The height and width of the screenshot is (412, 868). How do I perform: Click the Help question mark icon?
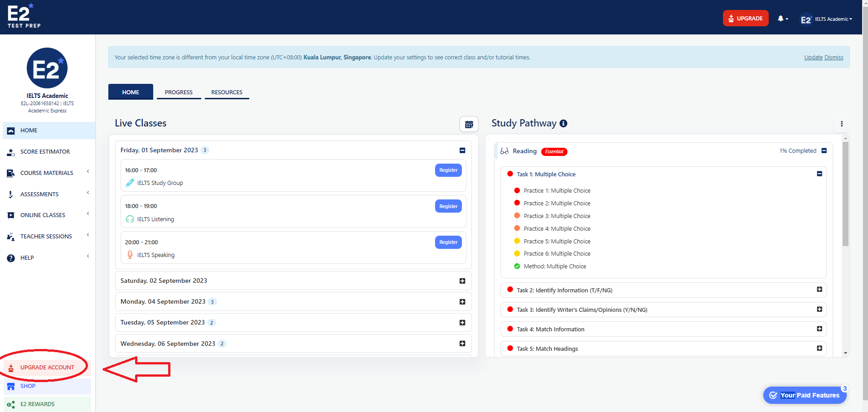tap(11, 258)
